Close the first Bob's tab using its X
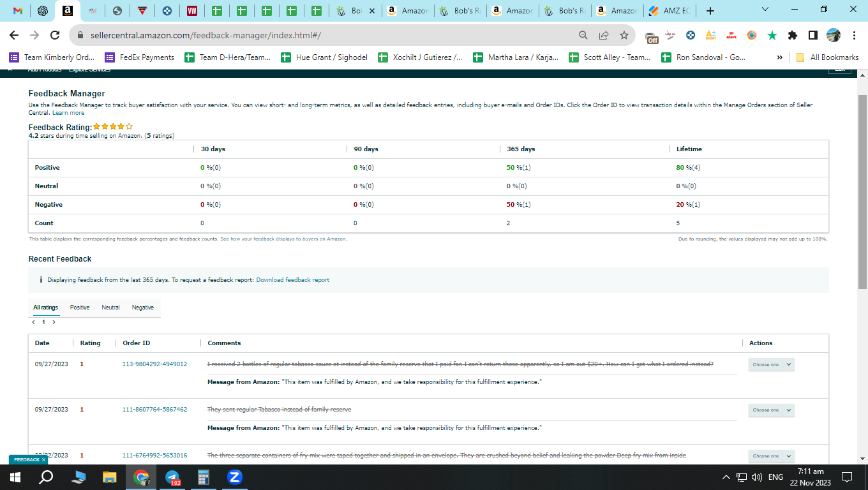868x490 pixels. coord(372,11)
